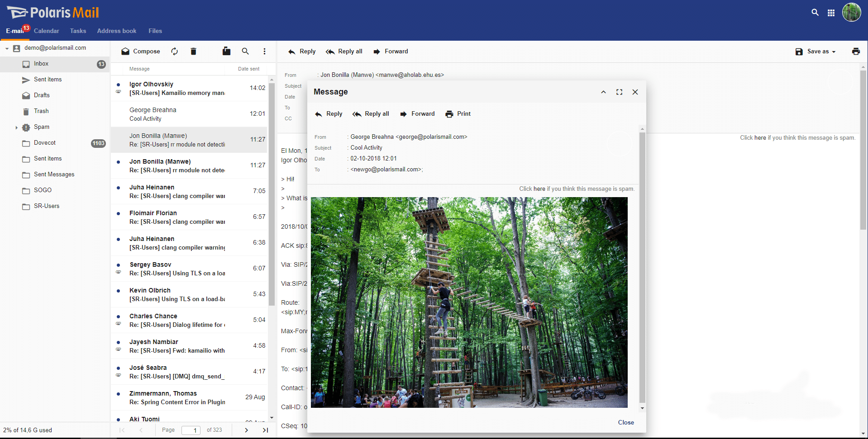The width and height of the screenshot is (868, 439).
Task: Open Kevin Olbrich Using TLS email
Action: point(189,295)
